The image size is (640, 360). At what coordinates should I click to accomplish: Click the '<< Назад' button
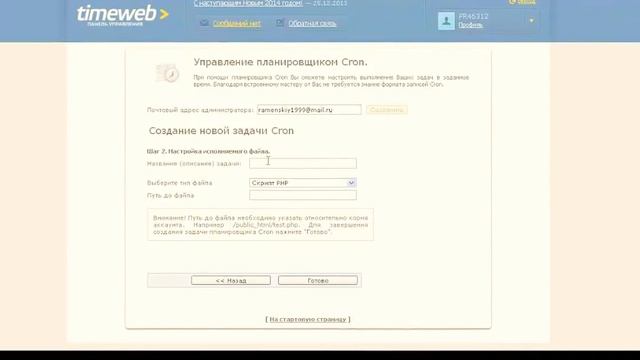coord(231,280)
